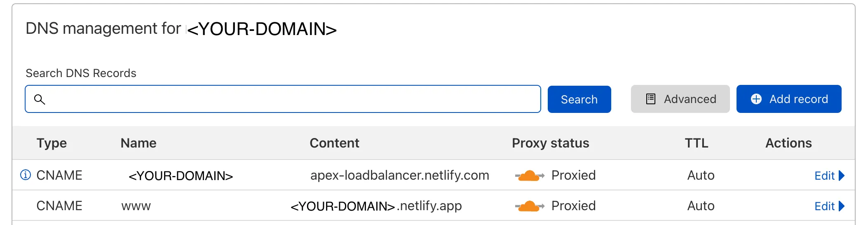Viewport: 868px width, 225px height.
Task: Open the Advanced options button
Action: click(x=680, y=99)
